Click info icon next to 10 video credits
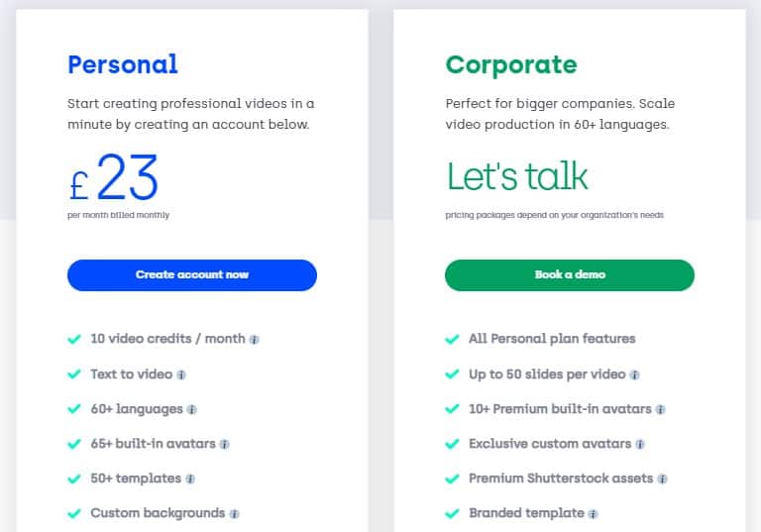 (254, 340)
